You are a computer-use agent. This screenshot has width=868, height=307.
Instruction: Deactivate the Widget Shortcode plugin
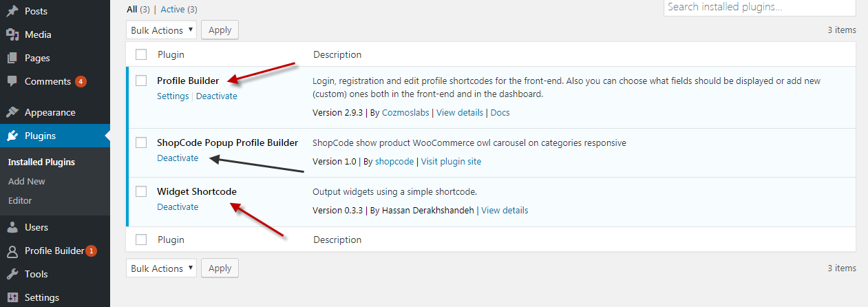tap(178, 207)
